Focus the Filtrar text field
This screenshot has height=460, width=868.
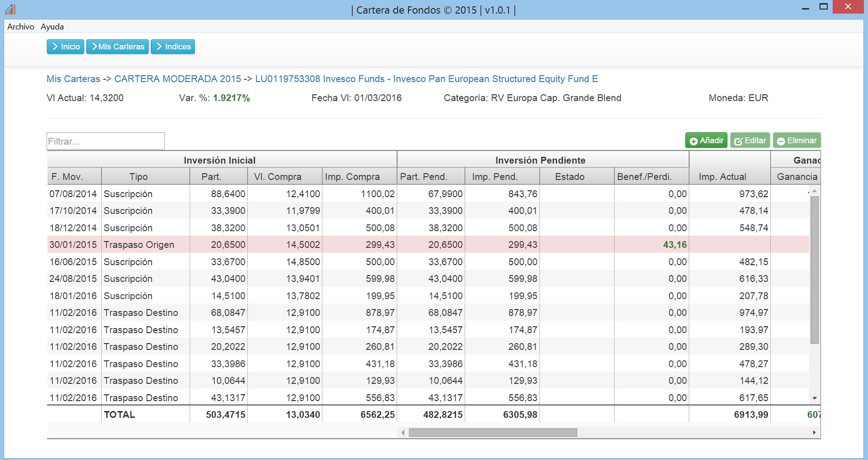(106, 141)
